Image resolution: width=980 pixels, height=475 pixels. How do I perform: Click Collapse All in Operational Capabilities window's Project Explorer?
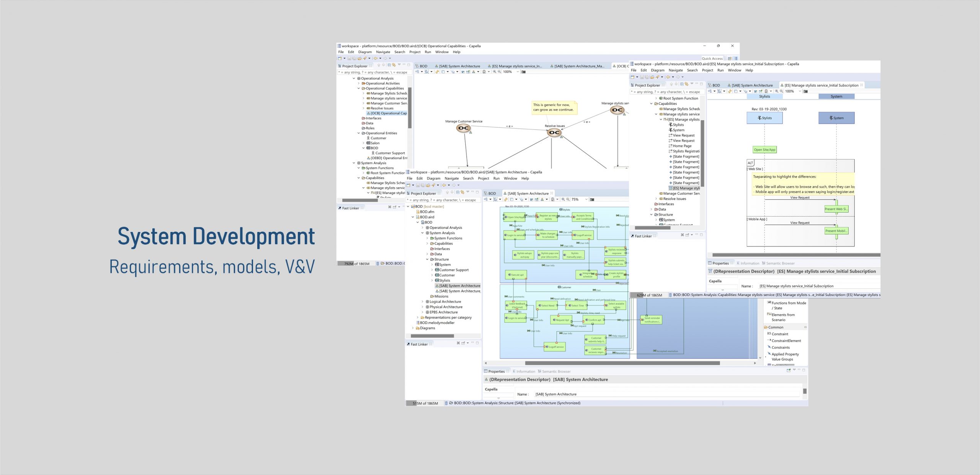point(389,65)
